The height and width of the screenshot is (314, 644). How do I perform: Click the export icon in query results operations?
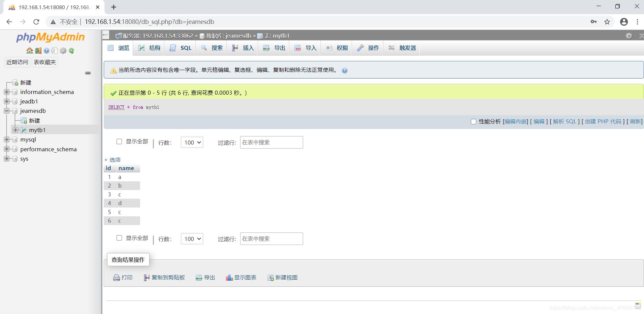click(199, 278)
